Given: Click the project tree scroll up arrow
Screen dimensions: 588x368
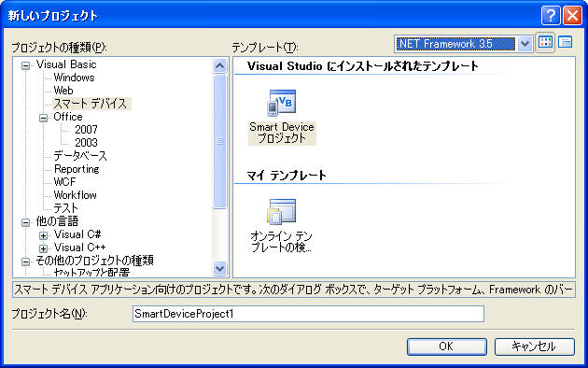Looking at the screenshot, I should tap(219, 66).
